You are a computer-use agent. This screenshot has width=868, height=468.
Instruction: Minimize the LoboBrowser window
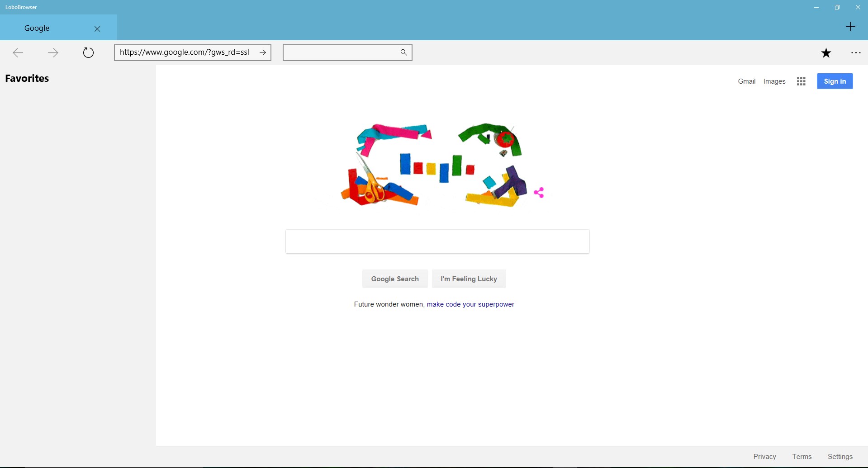(x=816, y=7)
